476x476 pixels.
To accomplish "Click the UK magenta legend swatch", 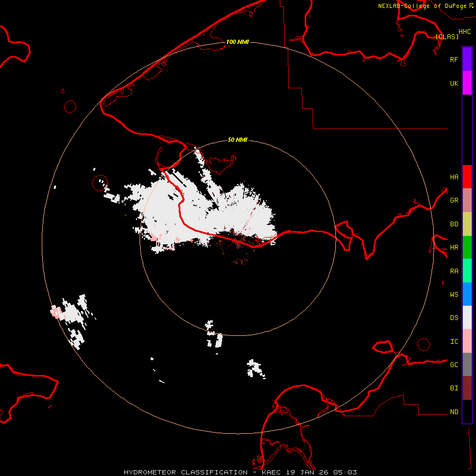I will click(x=467, y=83).
